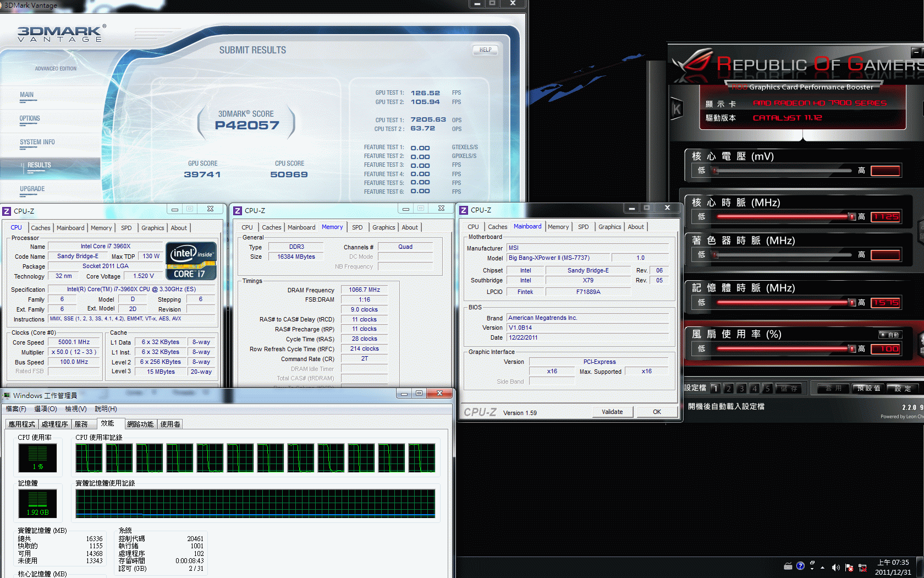The height and width of the screenshot is (578, 924).
Task: Click the CPU-Z app icon of the Memory window
Action: click(x=238, y=211)
